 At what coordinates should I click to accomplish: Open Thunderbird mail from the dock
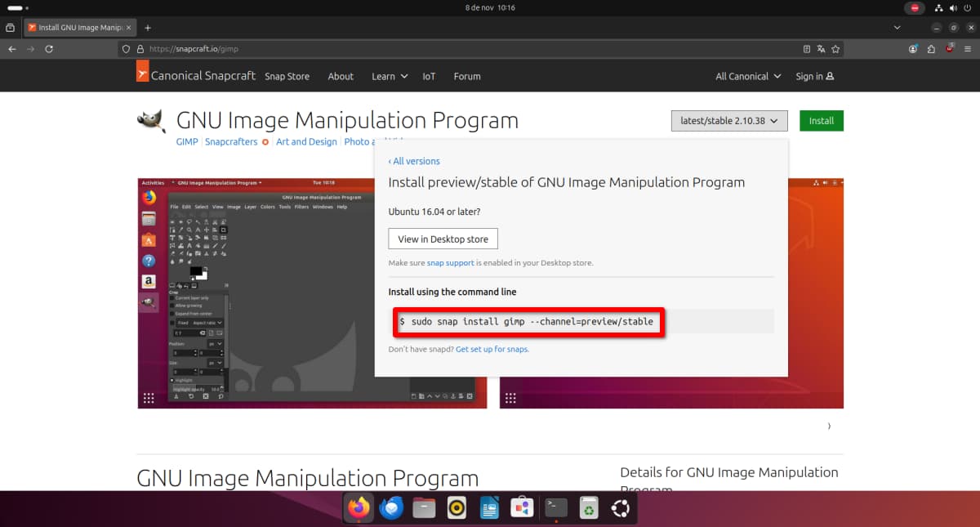tap(391, 508)
